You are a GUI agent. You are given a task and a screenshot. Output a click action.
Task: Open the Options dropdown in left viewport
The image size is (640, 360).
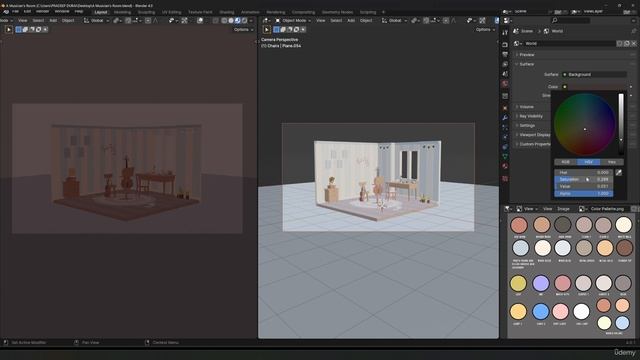243,29
